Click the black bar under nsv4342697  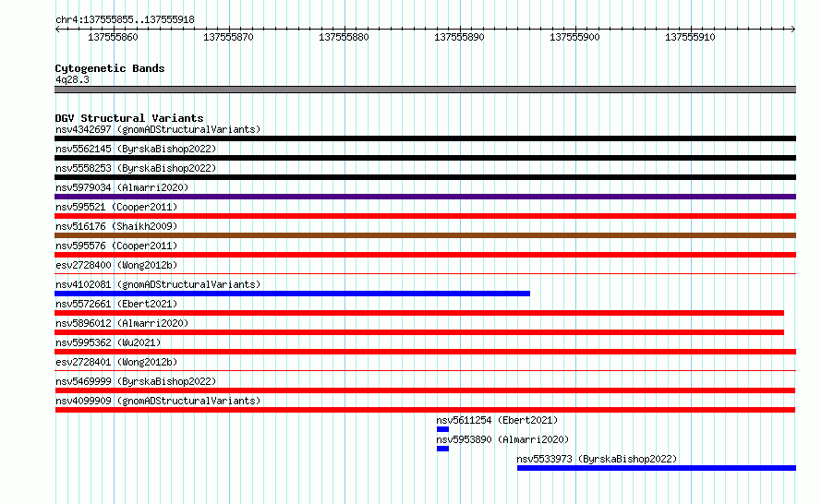[425, 138]
